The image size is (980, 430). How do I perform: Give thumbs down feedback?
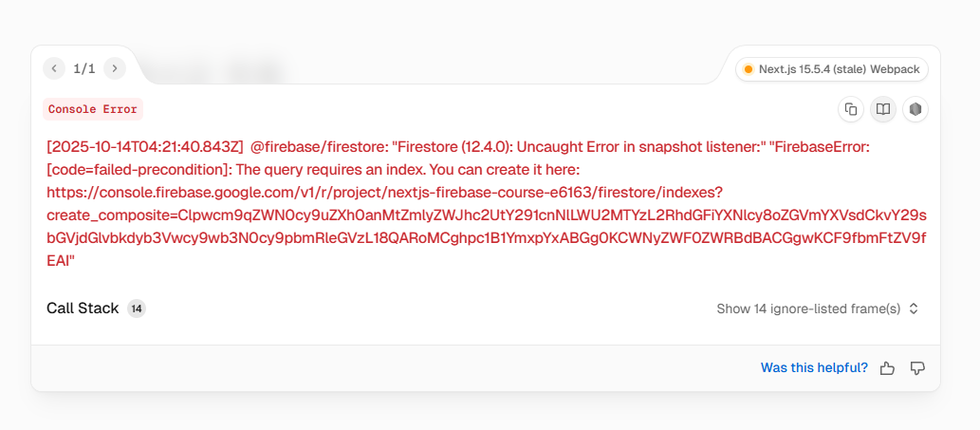pos(917,368)
